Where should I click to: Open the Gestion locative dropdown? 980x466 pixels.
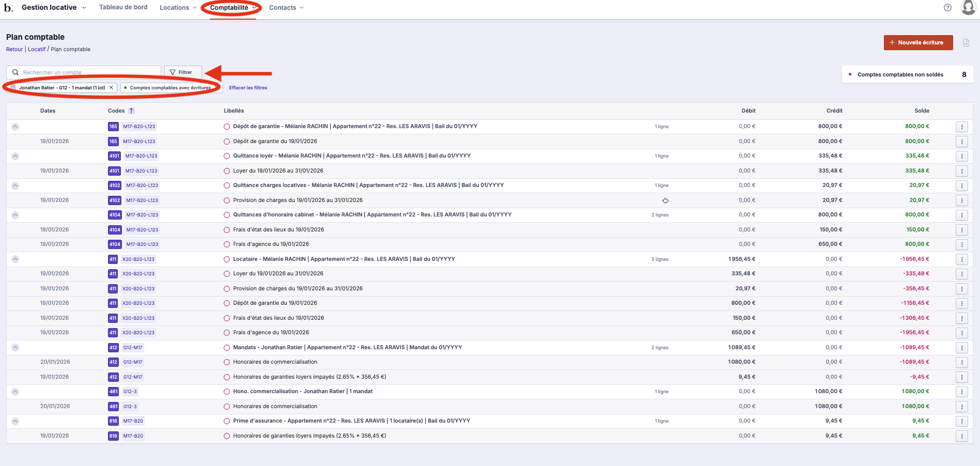tap(54, 8)
